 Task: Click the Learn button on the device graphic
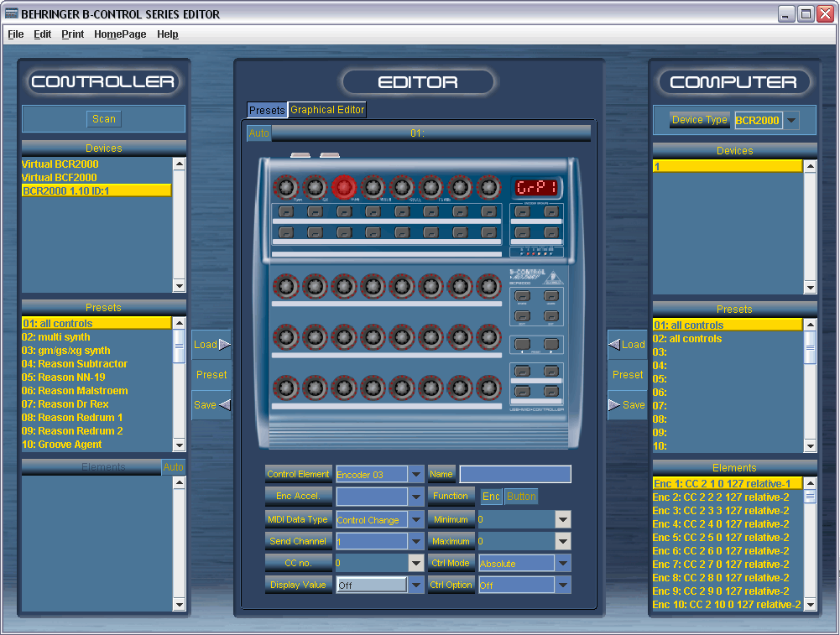pyautogui.click(x=551, y=295)
